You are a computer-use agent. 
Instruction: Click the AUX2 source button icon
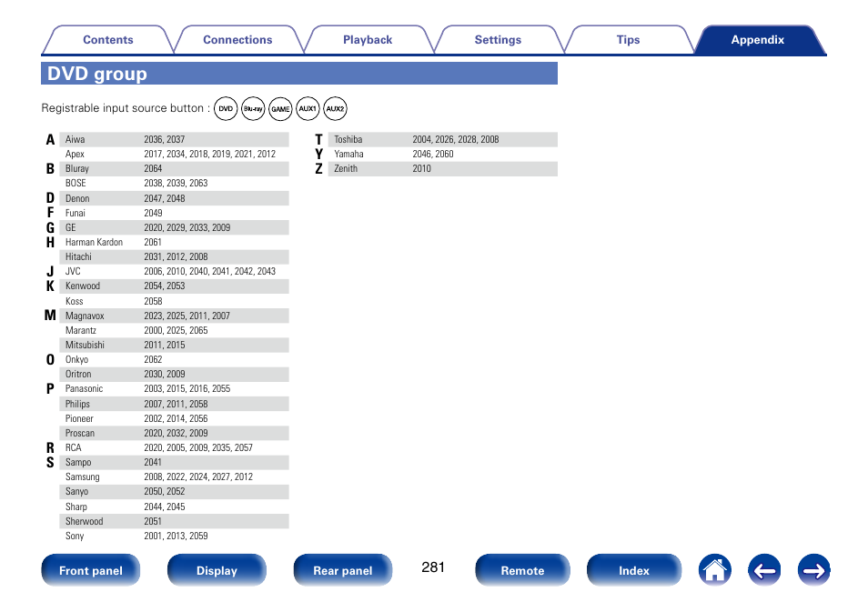[x=335, y=108]
